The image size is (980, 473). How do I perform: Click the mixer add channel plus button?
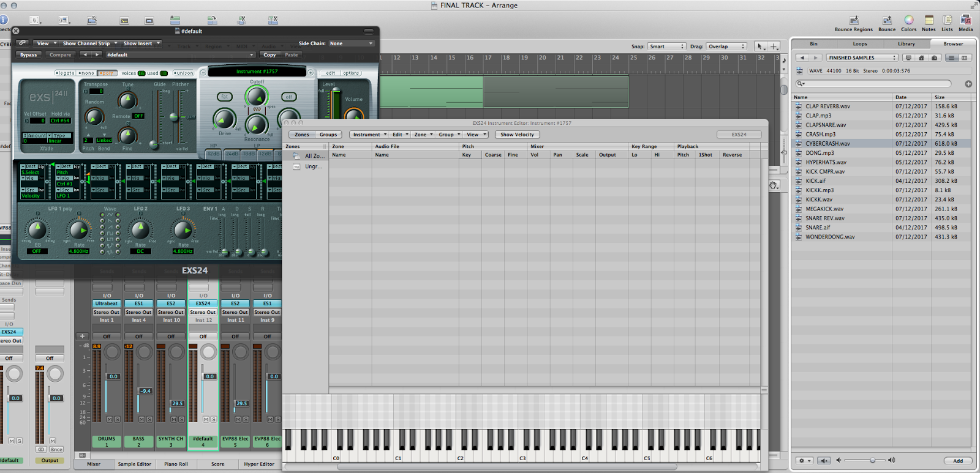tap(82, 336)
